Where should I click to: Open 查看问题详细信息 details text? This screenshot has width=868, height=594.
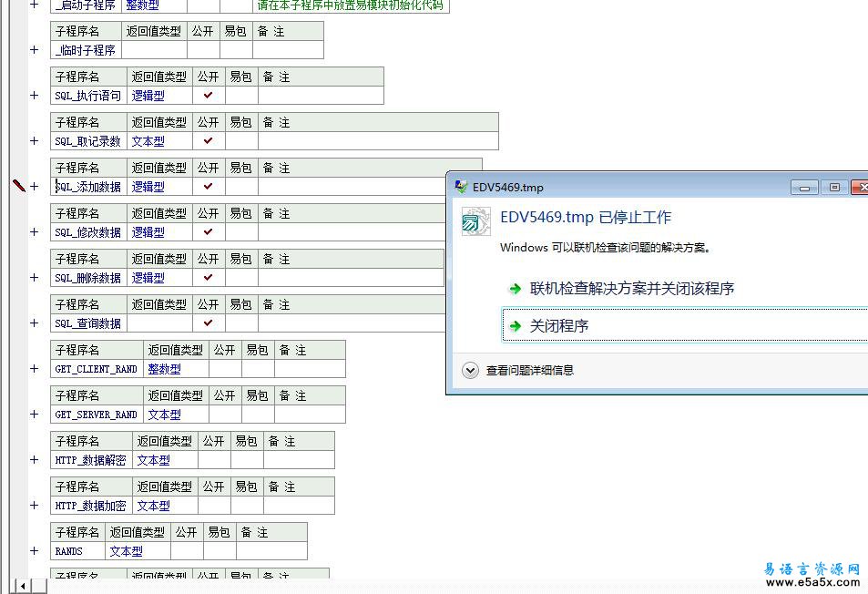530,371
